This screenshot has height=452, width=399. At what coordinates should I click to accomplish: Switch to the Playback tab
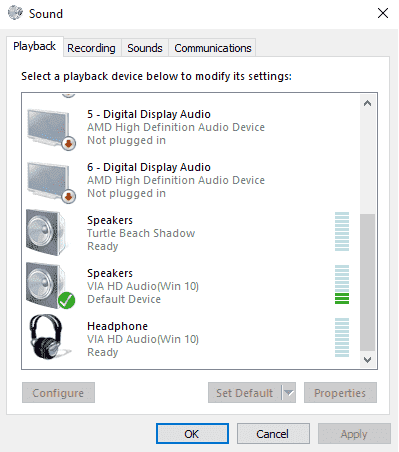tap(35, 46)
